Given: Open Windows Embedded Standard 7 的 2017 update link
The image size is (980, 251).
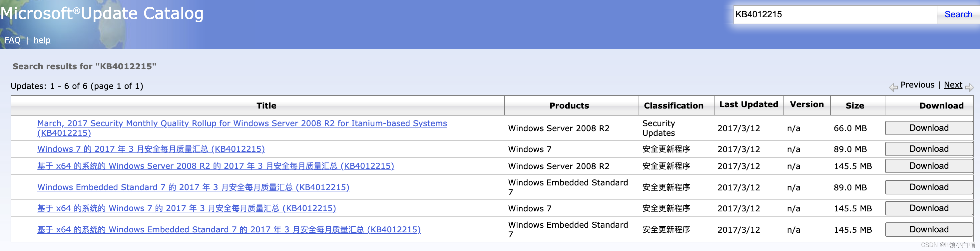Looking at the screenshot, I should (193, 187).
